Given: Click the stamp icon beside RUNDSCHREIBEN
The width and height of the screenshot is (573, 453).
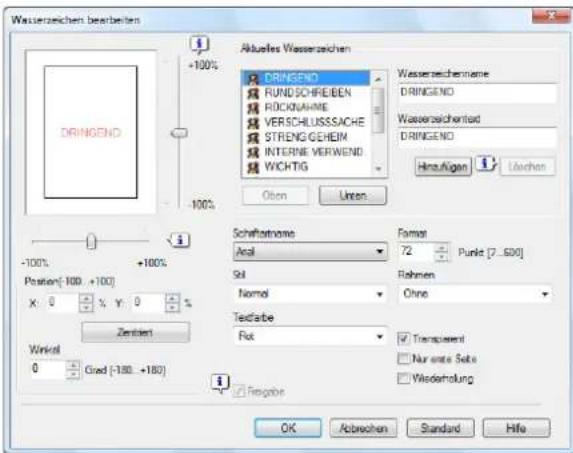Looking at the screenshot, I should click(253, 93).
